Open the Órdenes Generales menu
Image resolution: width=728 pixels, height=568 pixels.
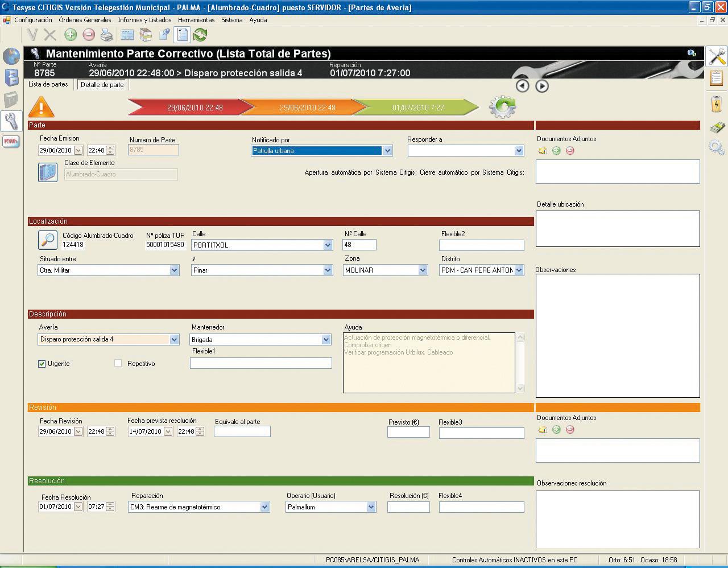85,20
